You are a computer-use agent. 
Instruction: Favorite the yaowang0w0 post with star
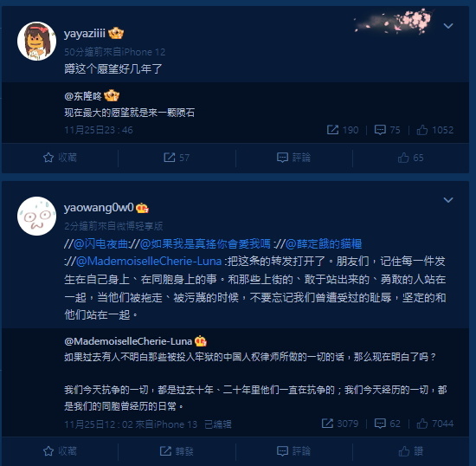[60, 451]
